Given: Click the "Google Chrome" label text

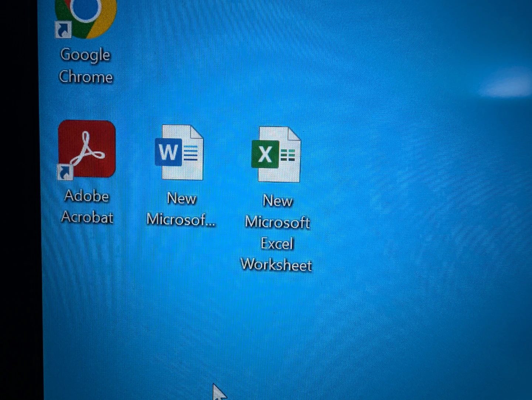Looking at the screenshot, I should pos(86,66).
